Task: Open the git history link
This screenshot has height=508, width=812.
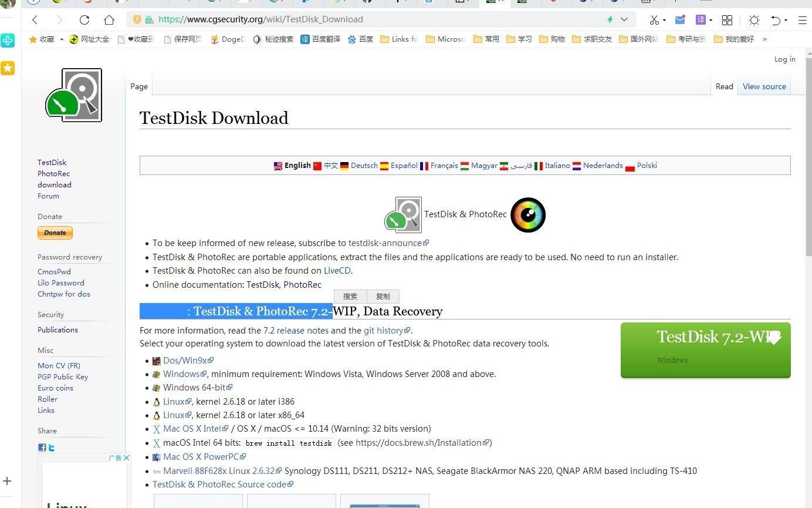Action: coord(387,330)
